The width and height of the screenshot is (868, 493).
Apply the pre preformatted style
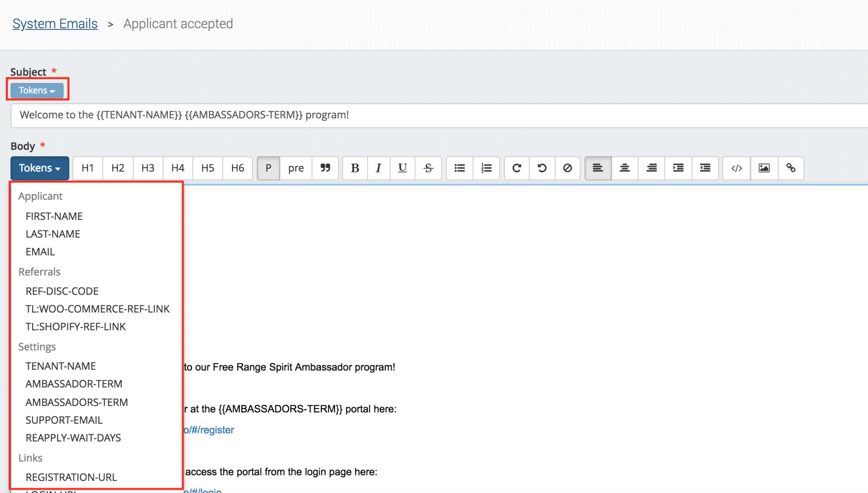coord(296,168)
